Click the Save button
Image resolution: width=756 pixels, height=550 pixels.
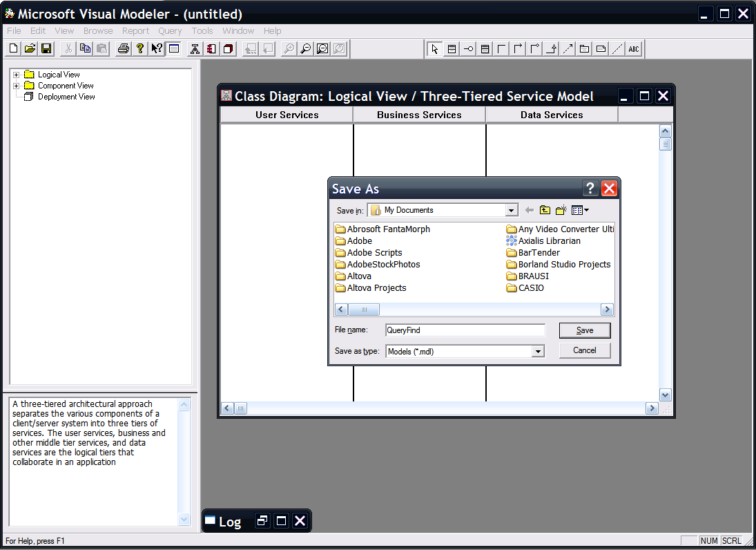(x=585, y=330)
